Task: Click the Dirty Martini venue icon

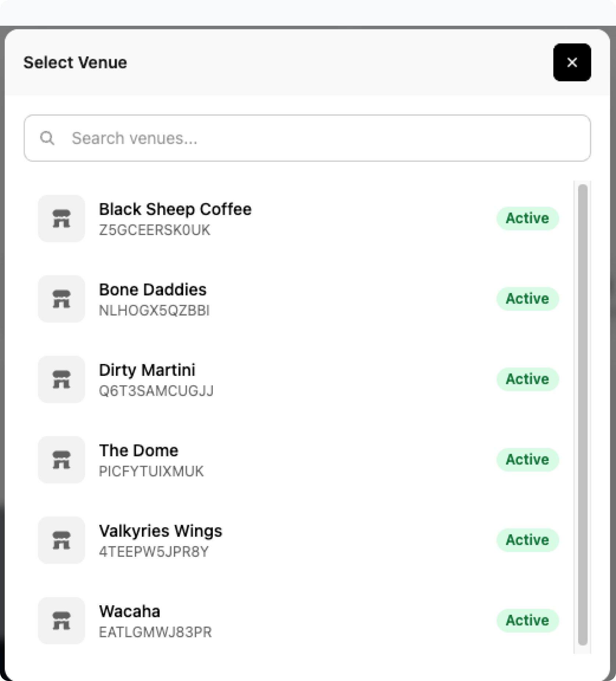Action: pyautogui.click(x=61, y=379)
